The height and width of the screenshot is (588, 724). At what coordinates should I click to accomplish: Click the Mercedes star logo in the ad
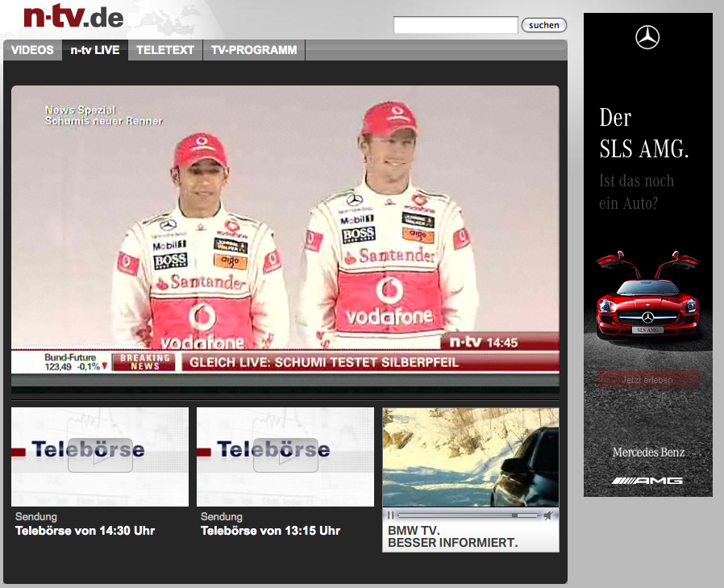click(647, 37)
